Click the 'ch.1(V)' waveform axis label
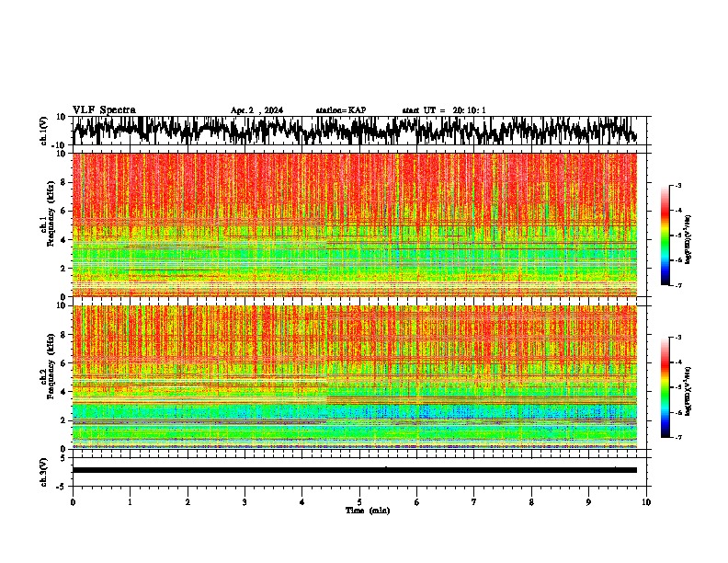This screenshot has height=563, width=728. [x=44, y=131]
